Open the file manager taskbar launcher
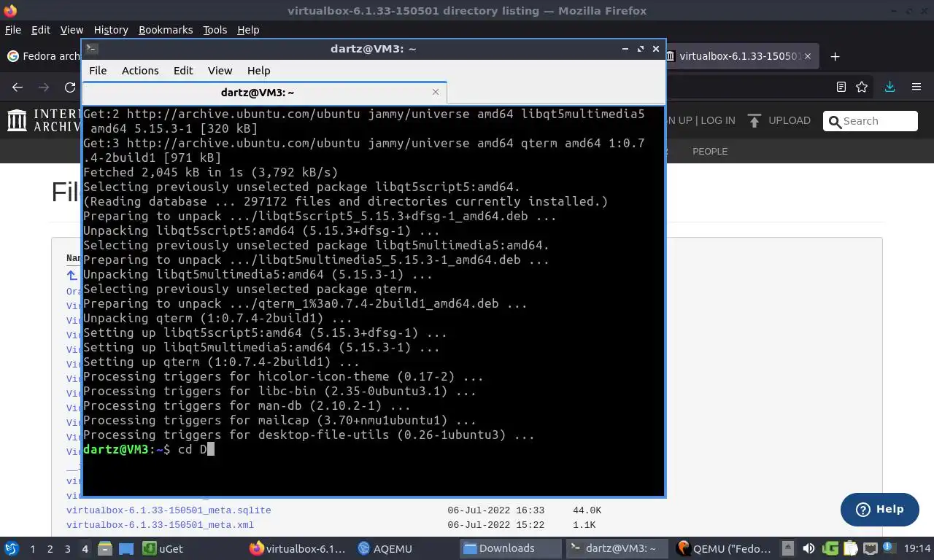 tap(105, 548)
